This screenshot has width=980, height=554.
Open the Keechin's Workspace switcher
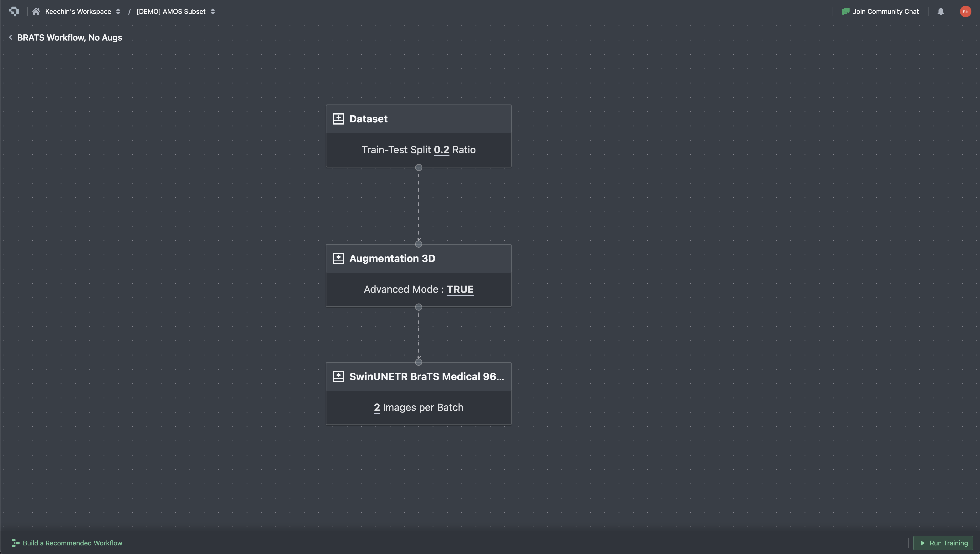[118, 11]
